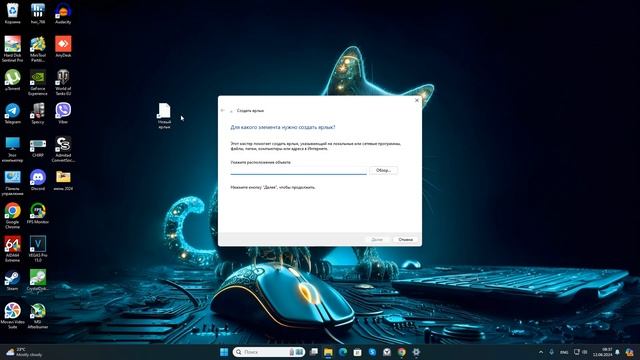Select the MiniTool Partition desktop shortcut

pyautogui.click(x=38, y=49)
